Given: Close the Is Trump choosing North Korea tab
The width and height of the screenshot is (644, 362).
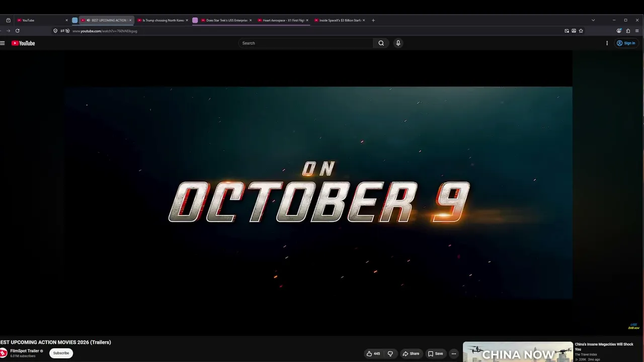Looking at the screenshot, I should pyautogui.click(x=187, y=20).
